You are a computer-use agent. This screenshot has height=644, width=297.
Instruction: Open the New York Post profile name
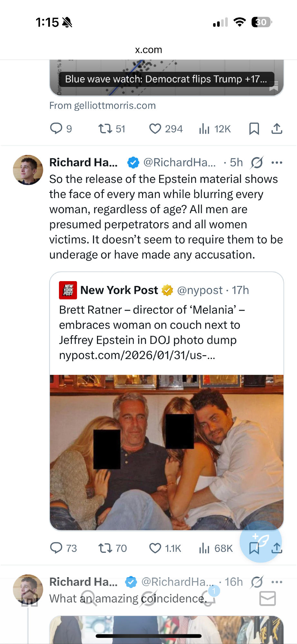click(x=119, y=290)
